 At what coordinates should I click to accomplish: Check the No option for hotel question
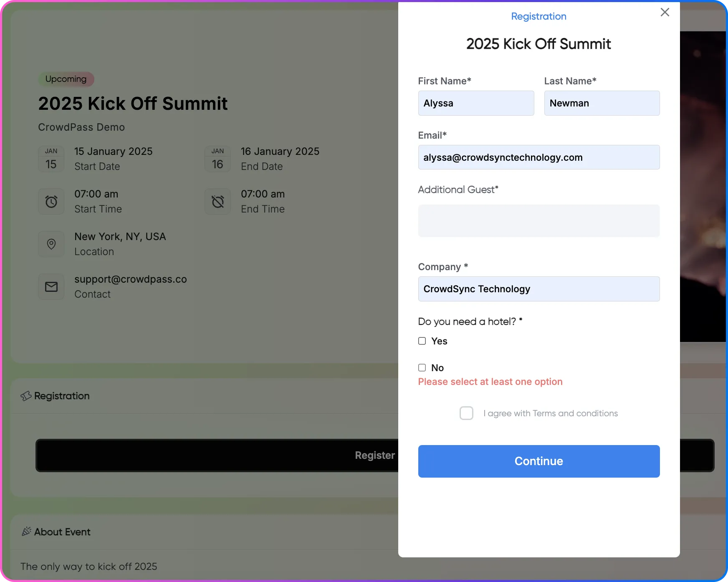422,367
